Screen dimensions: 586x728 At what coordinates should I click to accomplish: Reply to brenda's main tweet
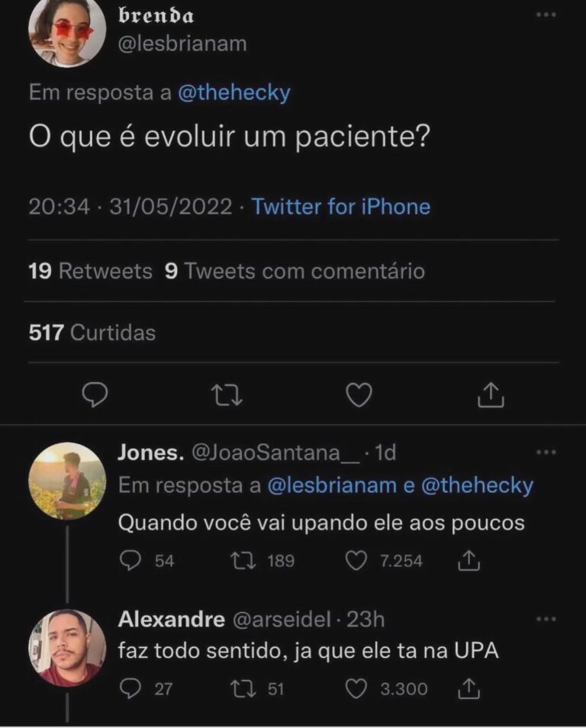95,395
